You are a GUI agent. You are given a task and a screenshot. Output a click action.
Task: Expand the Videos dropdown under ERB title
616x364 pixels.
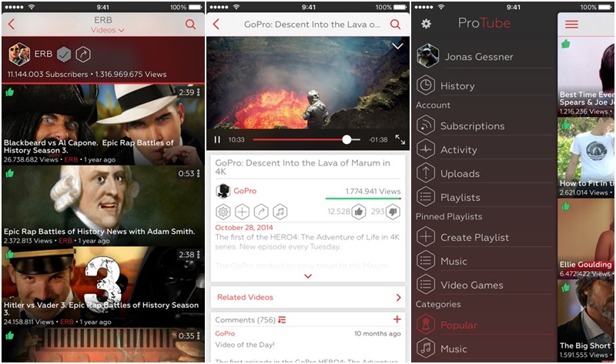click(x=107, y=30)
